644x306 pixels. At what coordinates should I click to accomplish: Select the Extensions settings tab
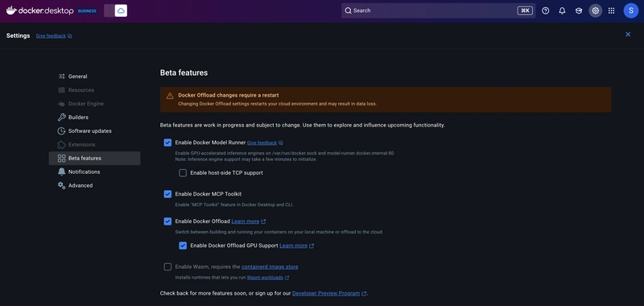coord(94,145)
